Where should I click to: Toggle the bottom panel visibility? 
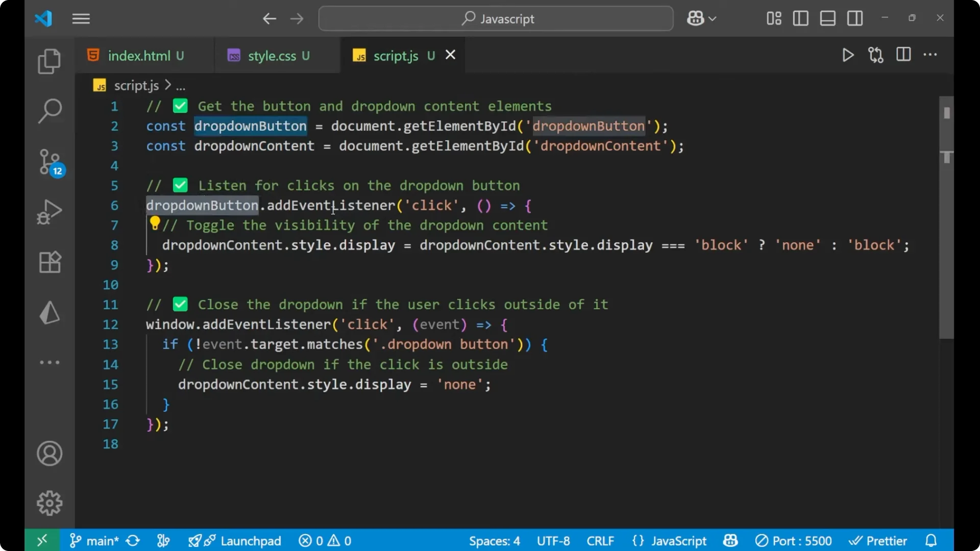[827, 18]
